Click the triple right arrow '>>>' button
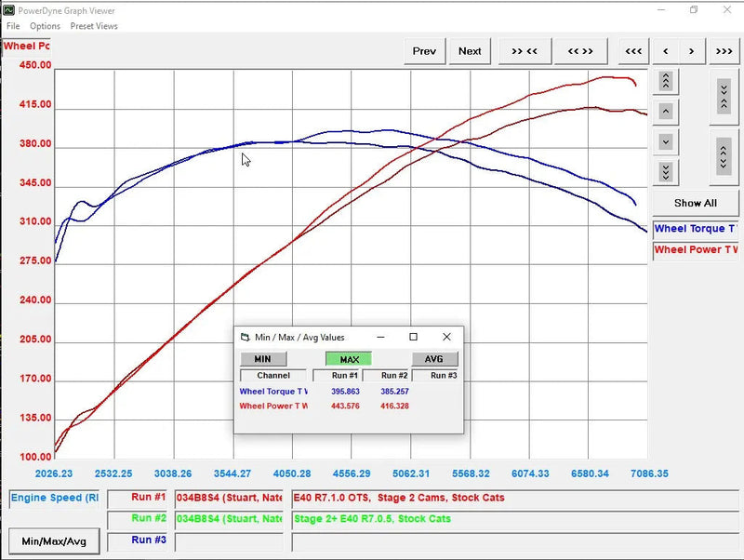The height and width of the screenshot is (560, 744). tap(723, 51)
